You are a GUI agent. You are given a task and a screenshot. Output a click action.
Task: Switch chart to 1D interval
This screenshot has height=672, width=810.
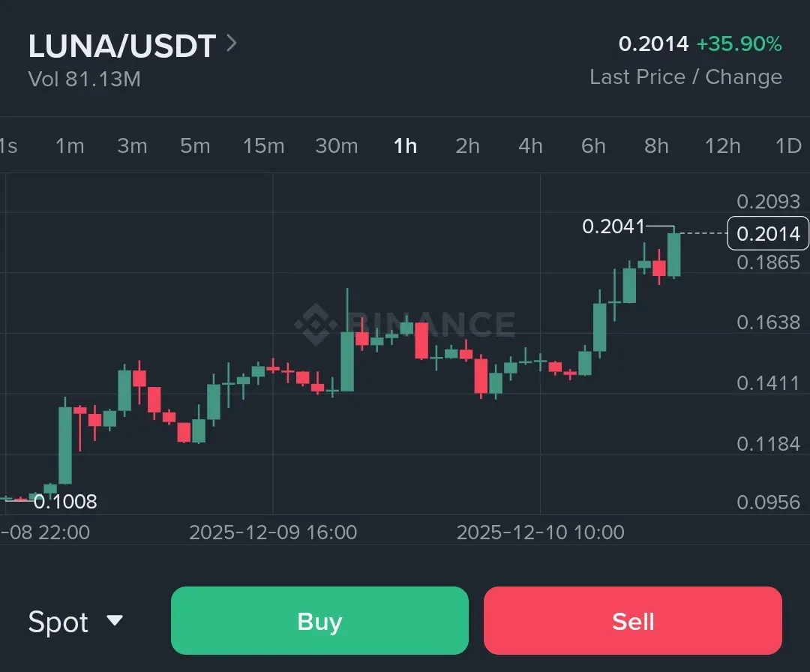click(x=789, y=146)
